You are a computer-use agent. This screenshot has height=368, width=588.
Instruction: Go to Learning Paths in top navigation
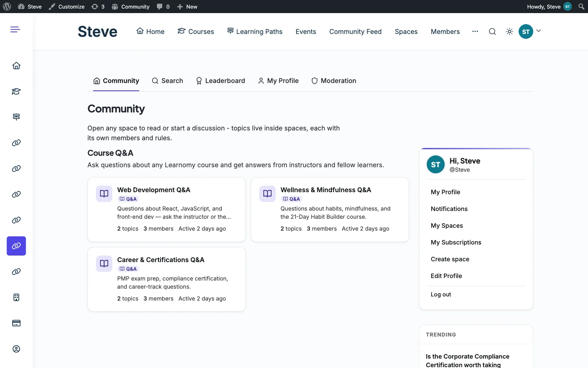255,31
